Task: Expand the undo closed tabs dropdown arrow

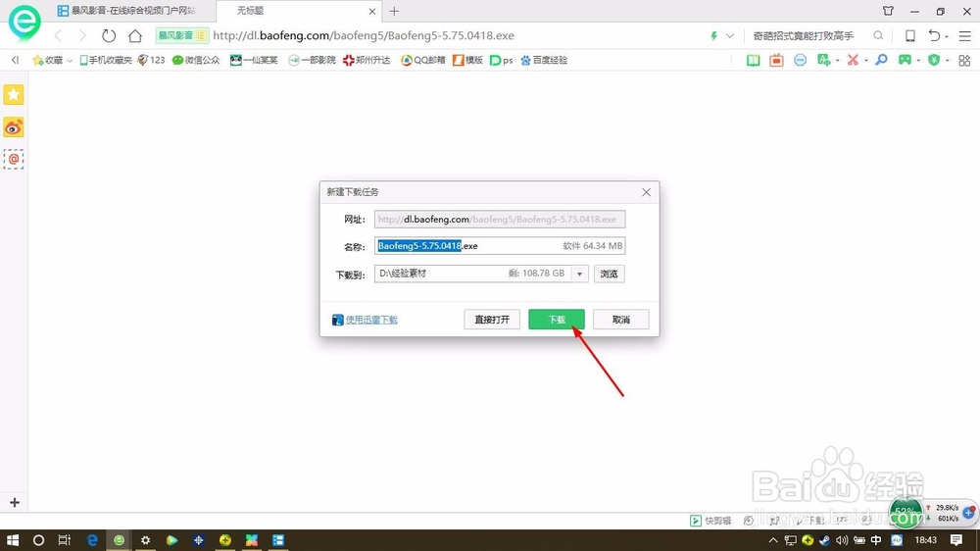Action: (x=947, y=36)
